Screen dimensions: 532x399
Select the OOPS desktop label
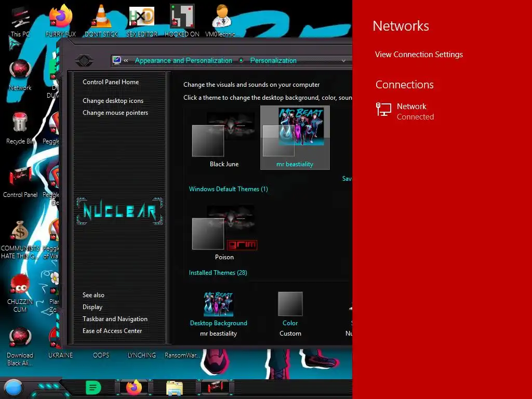pyautogui.click(x=101, y=355)
